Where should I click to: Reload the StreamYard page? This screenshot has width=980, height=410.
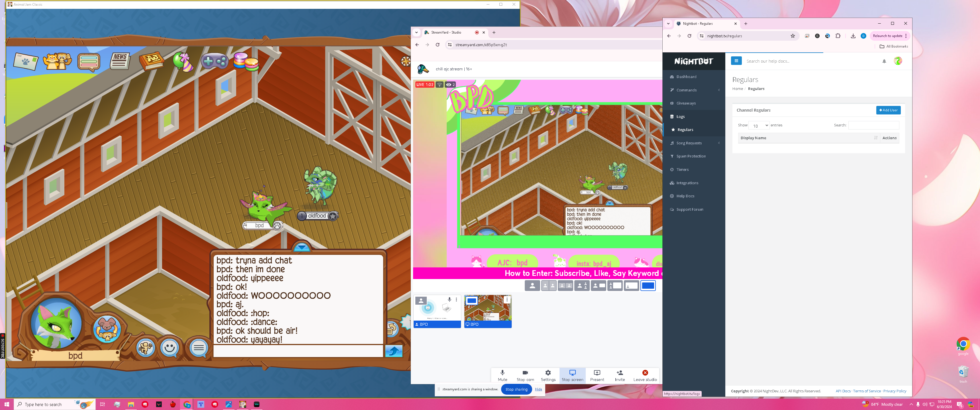click(x=438, y=45)
